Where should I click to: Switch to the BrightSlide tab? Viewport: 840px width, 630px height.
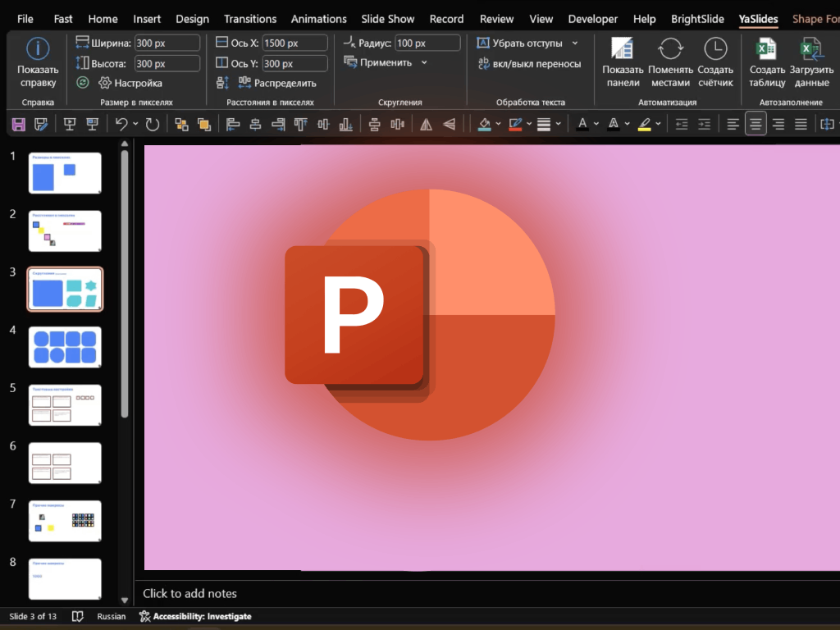click(697, 20)
